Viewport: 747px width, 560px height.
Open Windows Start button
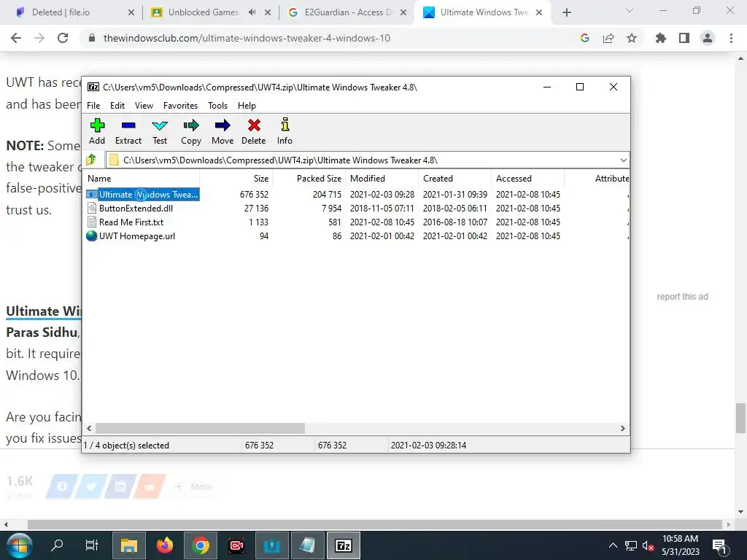[x=19, y=545]
